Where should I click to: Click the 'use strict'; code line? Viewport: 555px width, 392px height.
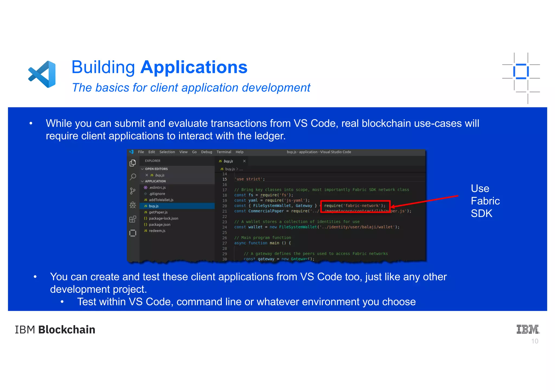tap(250, 179)
